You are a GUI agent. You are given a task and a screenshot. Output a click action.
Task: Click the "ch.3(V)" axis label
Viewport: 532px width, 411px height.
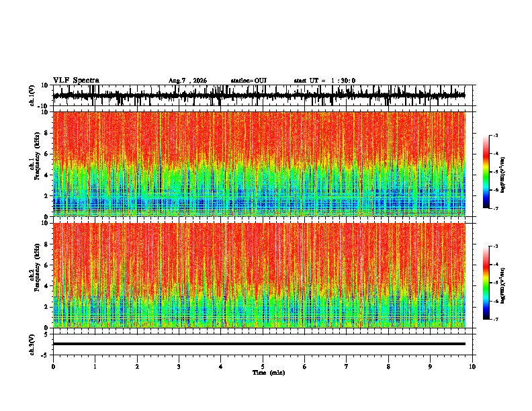coord(32,345)
